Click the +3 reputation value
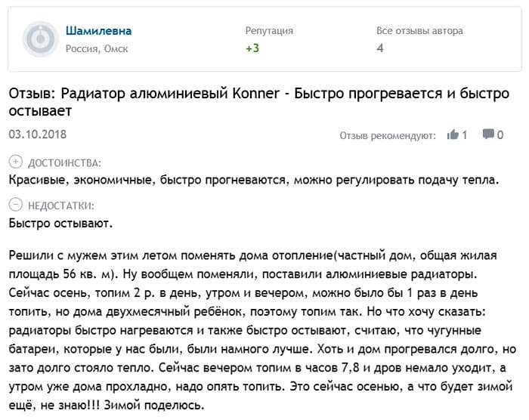 point(252,48)
